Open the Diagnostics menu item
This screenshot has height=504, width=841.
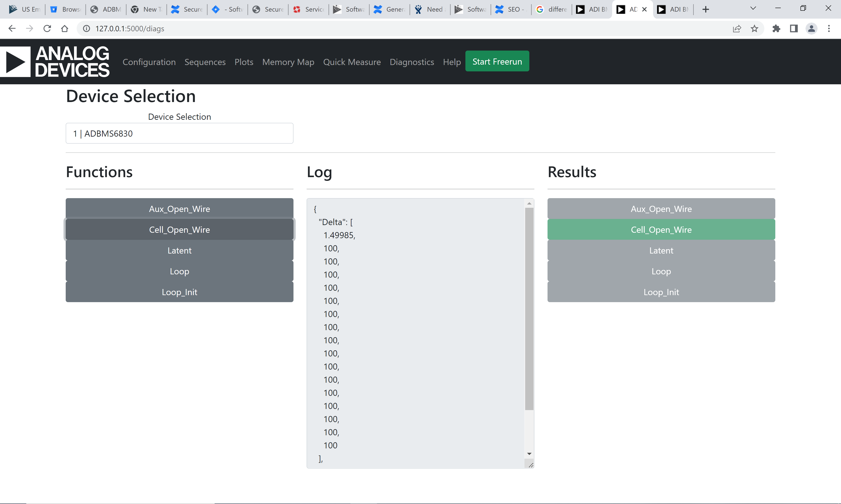point(412,62)
